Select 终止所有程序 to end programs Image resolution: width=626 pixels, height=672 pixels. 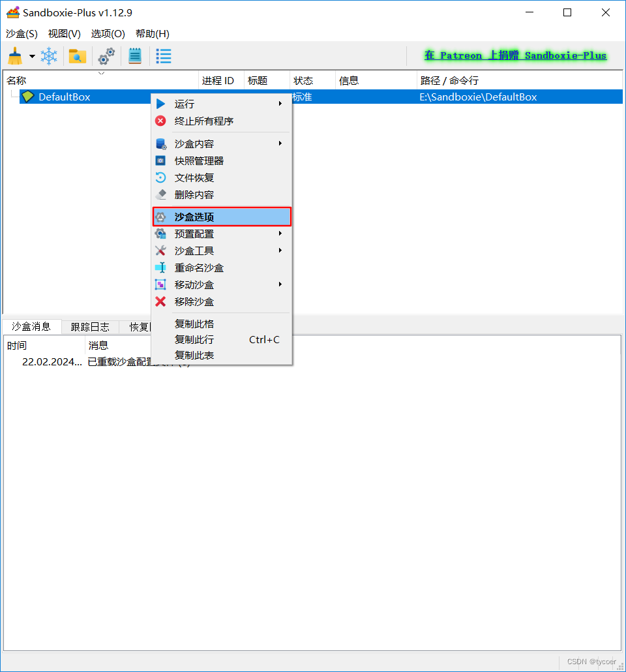203,120
